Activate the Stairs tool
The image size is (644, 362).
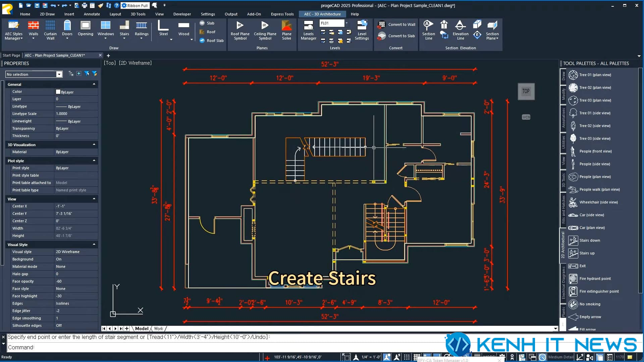click(x=124, y=30)
